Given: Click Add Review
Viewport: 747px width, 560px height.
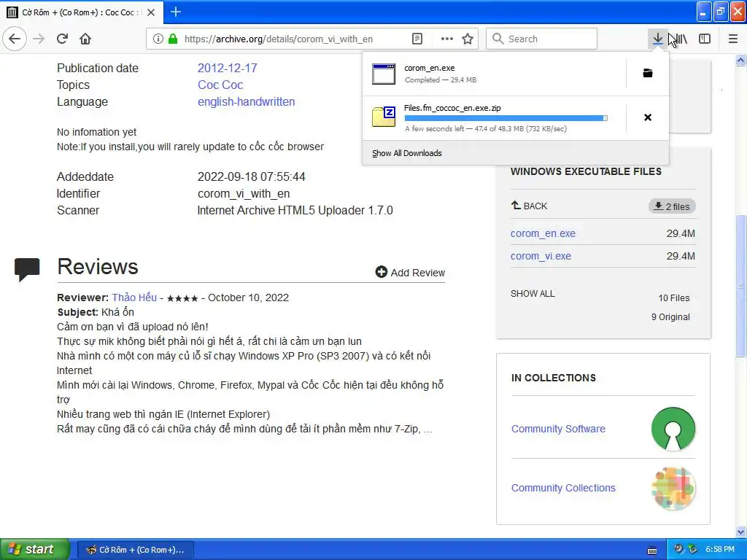Looking at the screenshot, I should 410,273.
